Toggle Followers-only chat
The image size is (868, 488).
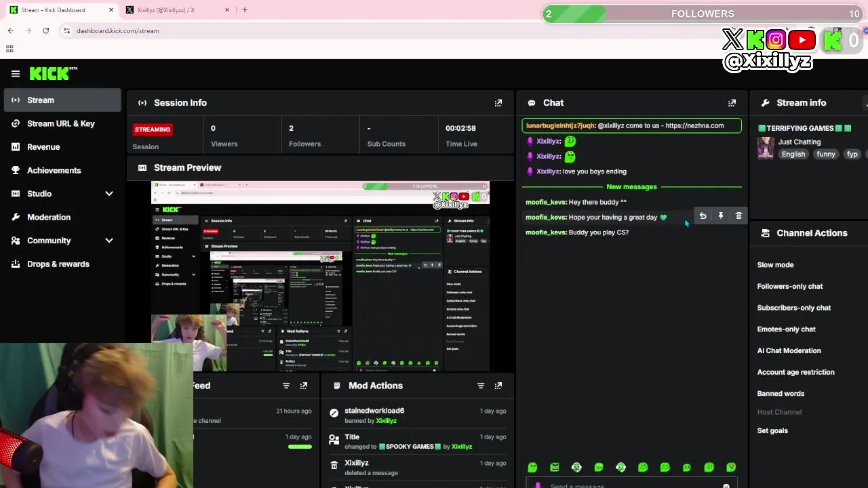(x=790, y=287)
